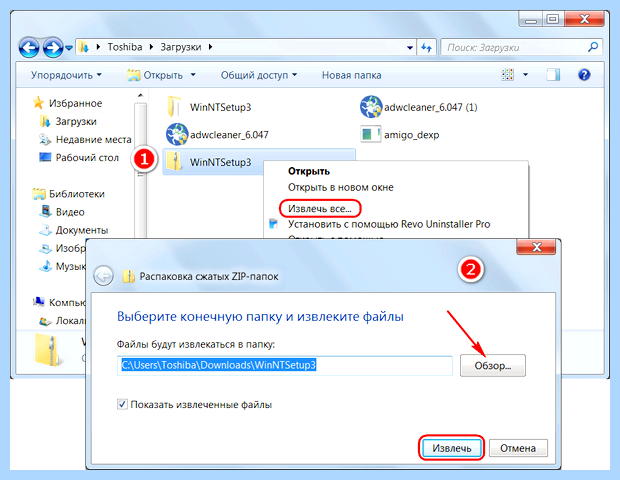
Task: Click the refresh button next to address bar
Action: pos(426,48)
